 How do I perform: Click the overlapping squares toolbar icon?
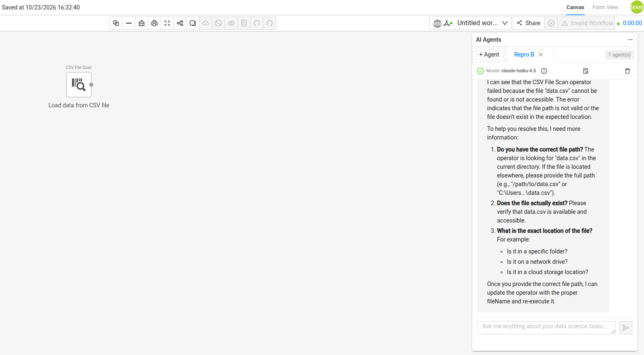(x=116, y=23)
